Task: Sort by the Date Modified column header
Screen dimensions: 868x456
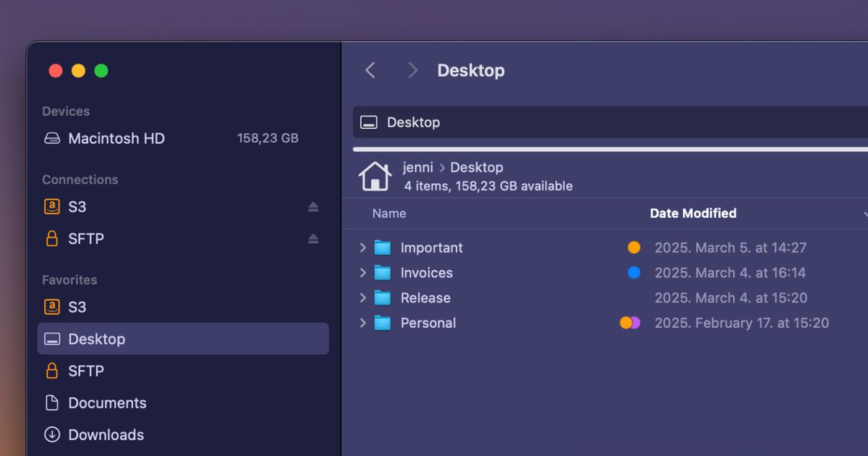Action: tap(693, 214)
